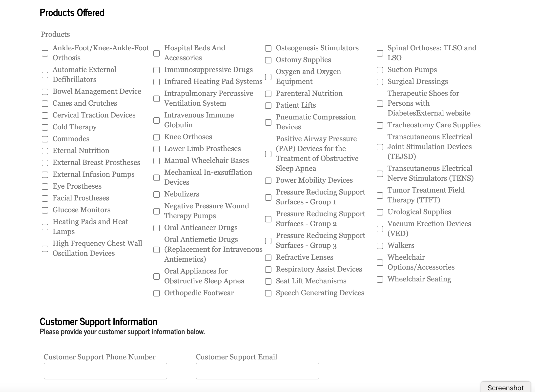Viewport: 535px width, 392px height.
Task: Focus the Customer Support Email field
Action: pos(257,371)
